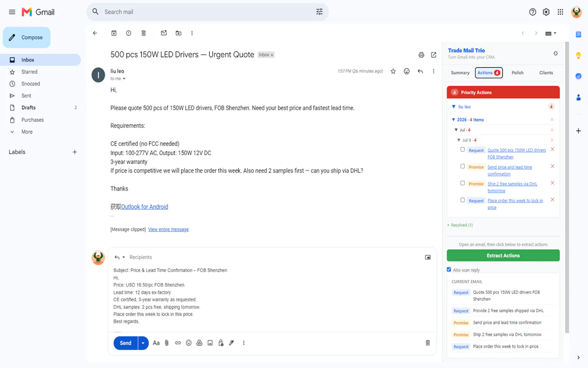Open Google Tasks side panel
588x368 pixels.
(578, 76)
